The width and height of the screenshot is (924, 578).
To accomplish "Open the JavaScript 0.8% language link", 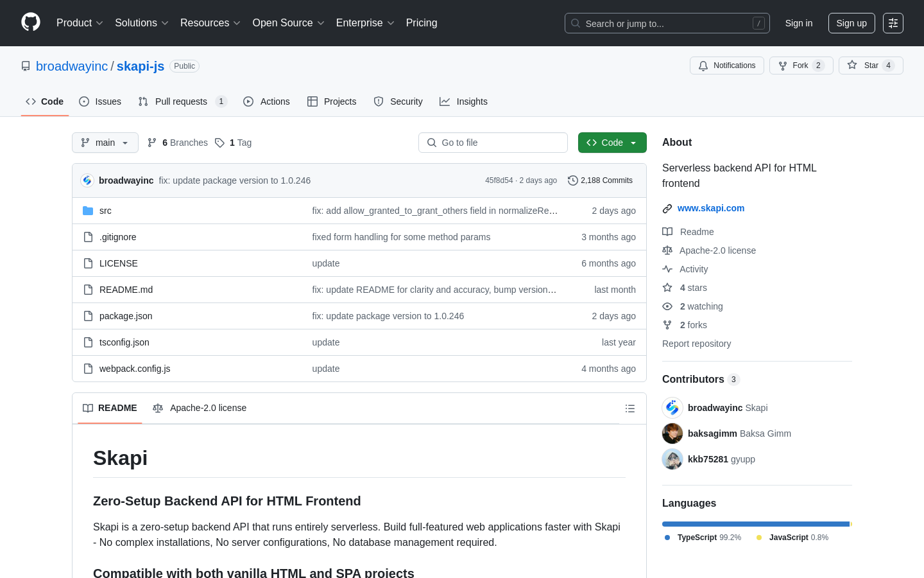I will click(792, 538).
